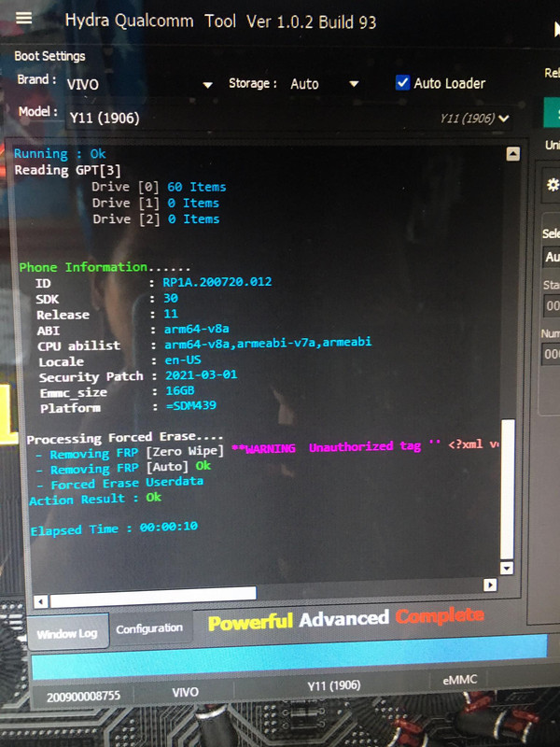Click the Action Result : Ok line

coord(95,499)
